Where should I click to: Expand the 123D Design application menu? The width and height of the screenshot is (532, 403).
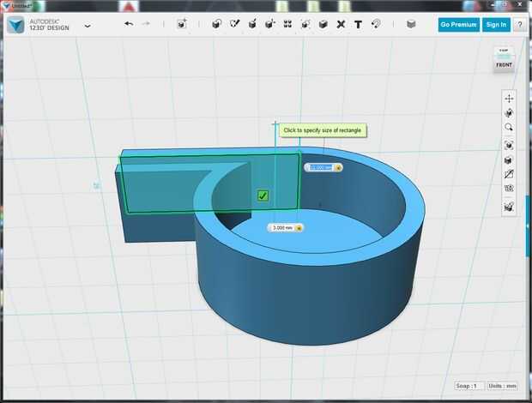88,26
